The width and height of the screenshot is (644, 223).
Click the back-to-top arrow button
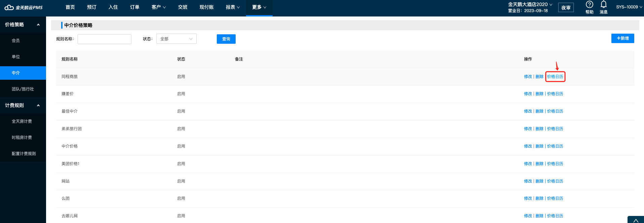point(636,220)
